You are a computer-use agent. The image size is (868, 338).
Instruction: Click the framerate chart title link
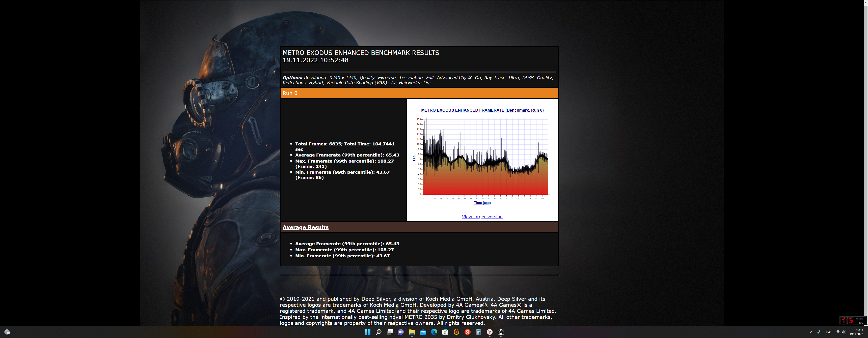click(x=482, y=110)
